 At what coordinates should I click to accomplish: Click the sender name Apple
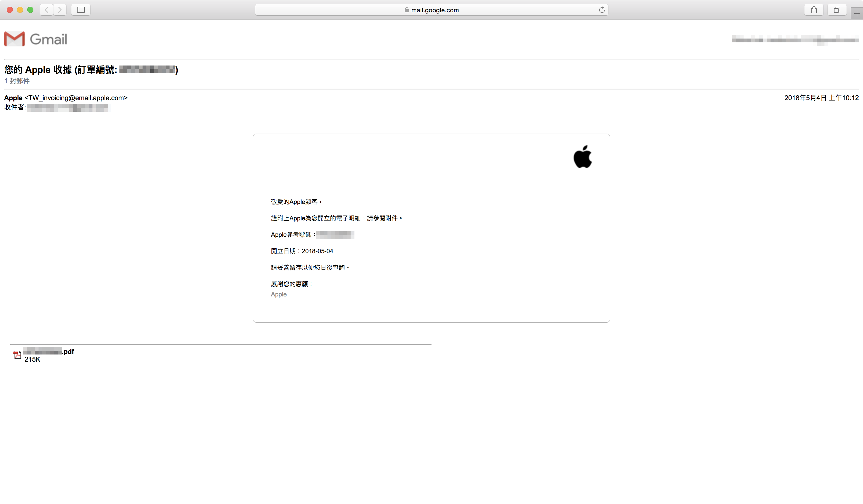tap(13, 98)
